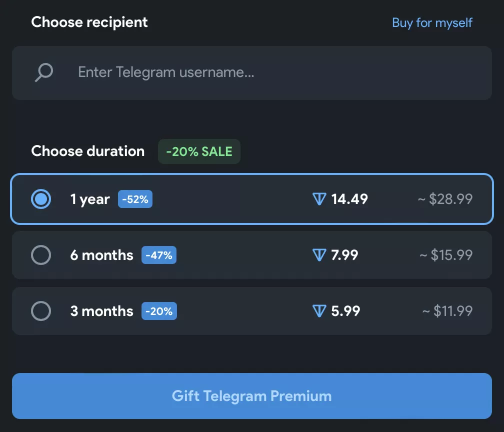Click the ~$28.99 price text

click(x=445, y=199)
